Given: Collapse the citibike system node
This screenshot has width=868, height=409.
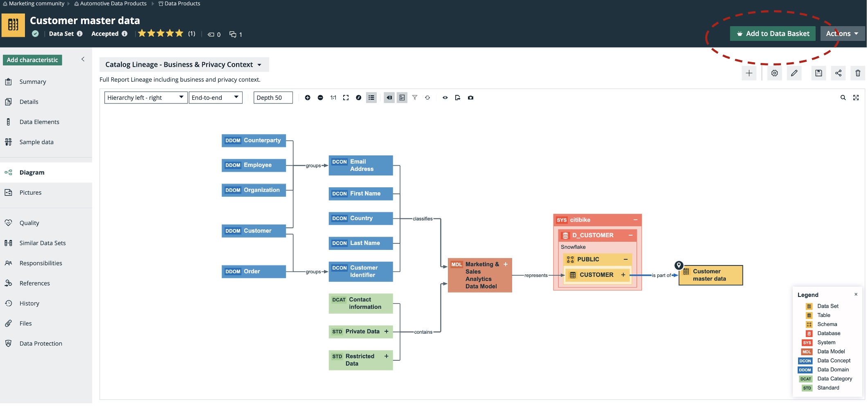Looking at the screenshot, I should pos(635,220).
